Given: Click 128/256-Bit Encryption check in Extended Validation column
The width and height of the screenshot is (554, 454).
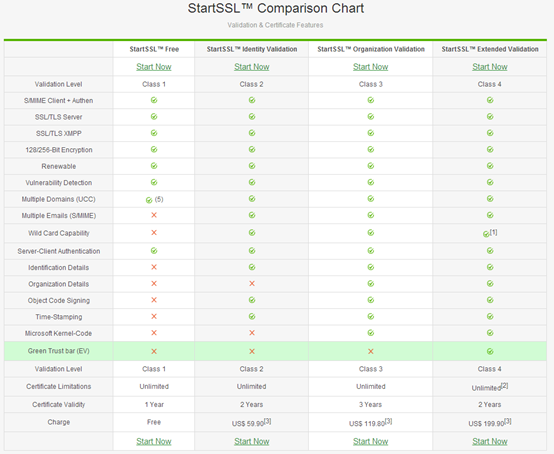Looking at the screenshot, I should (x=490, y=149).
